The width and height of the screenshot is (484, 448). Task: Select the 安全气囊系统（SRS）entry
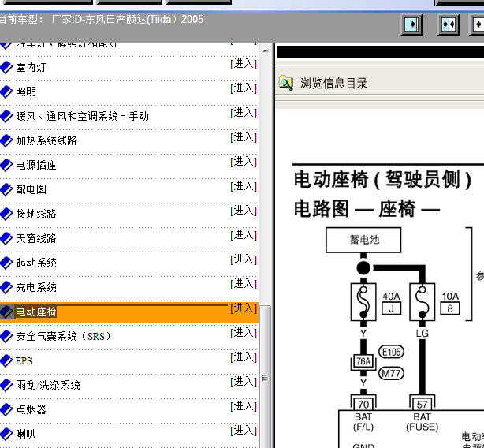[x=63, y=336]
